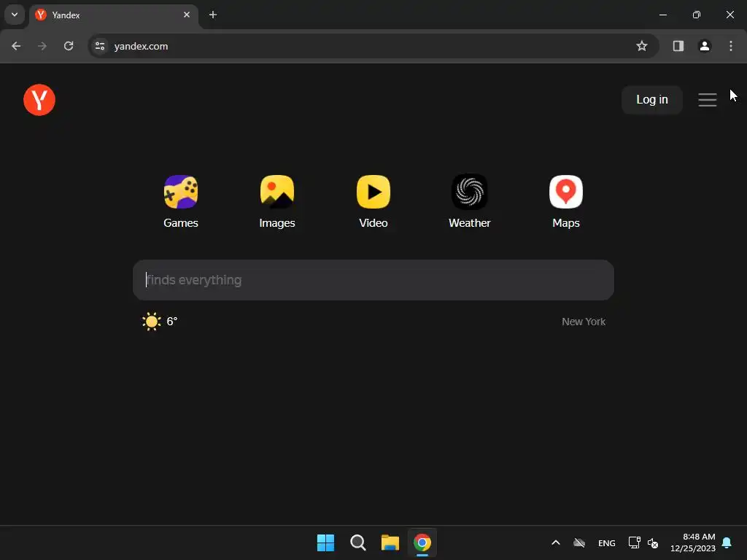
Task: Expand the tab search dropdown arrow
Action: click(15, 15)
